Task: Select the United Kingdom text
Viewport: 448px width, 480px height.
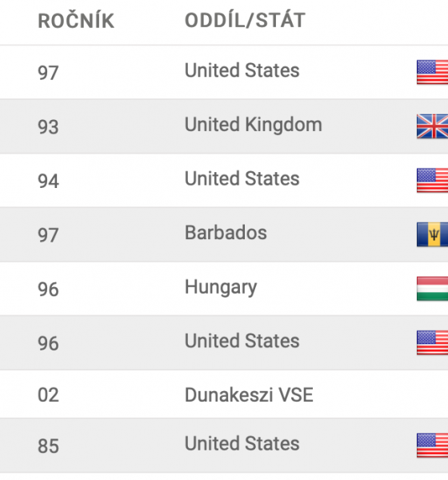Action: (254, 125)
